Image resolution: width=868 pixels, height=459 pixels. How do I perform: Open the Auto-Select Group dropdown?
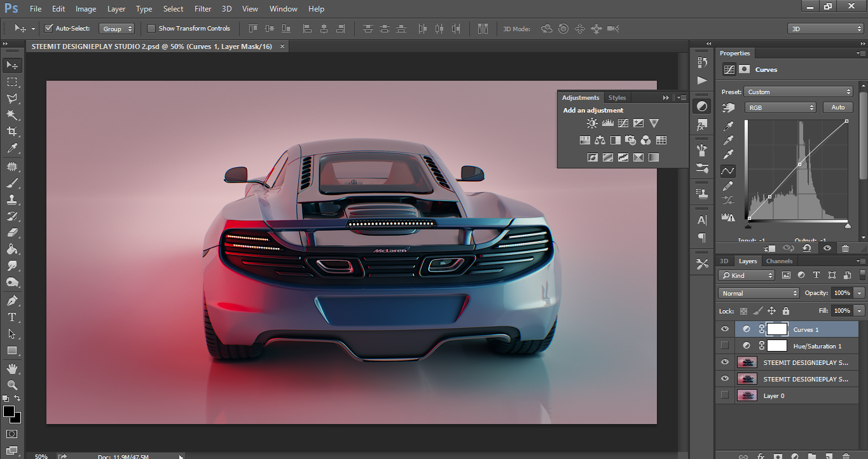coord(118,29)
